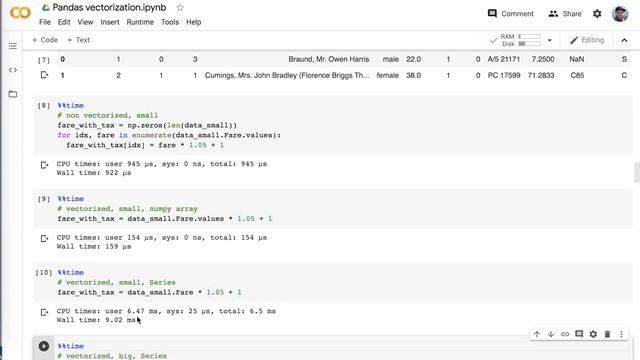The height and width of the screenshot is (360, 640).
Task: Add a comment to the selected cell
Action: (x=579, y=334)
